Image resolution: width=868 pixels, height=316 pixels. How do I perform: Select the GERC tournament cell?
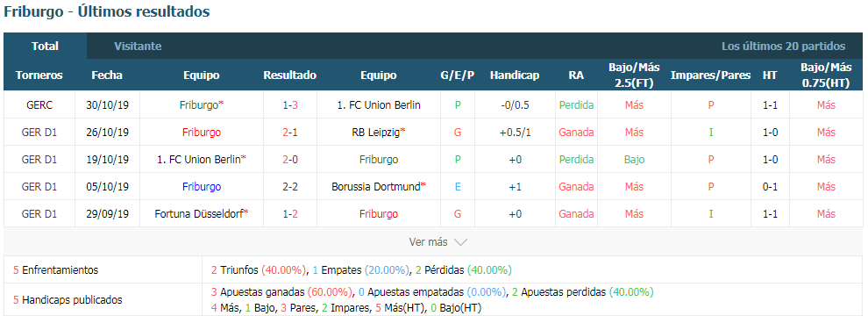click(x=39, y=104)
